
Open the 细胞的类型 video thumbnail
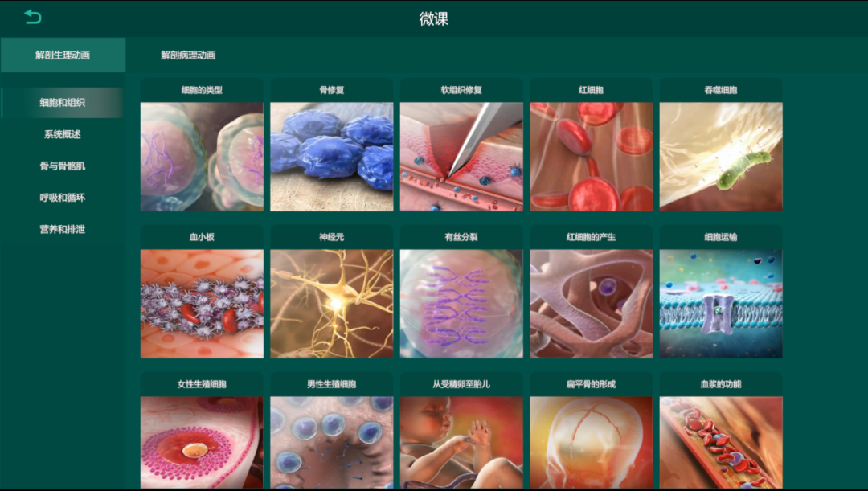point(202,157)
